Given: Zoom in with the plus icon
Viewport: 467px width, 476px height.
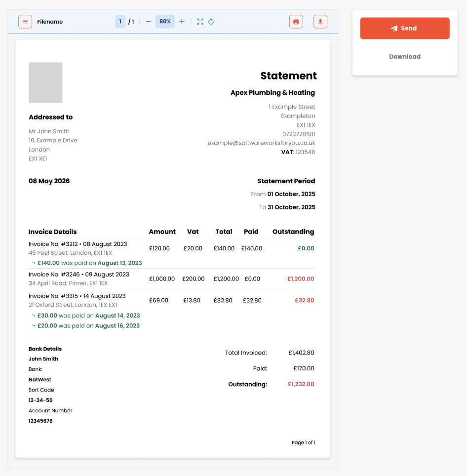Looking at the screenshot, I should [182, 22].
